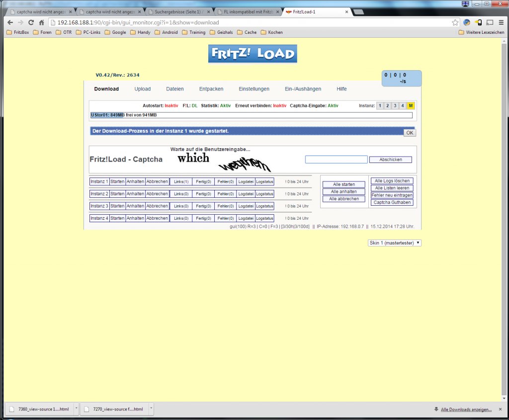The height and width of the screenshot is (420, 509).
Task: Submit captcha with the Abschicken button
Action: click(x=391, y=160)
